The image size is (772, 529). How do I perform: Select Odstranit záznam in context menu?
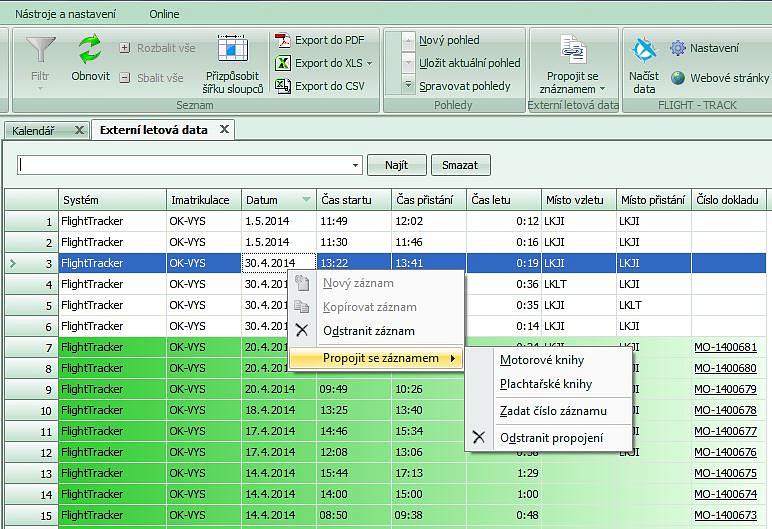[368, 331]
